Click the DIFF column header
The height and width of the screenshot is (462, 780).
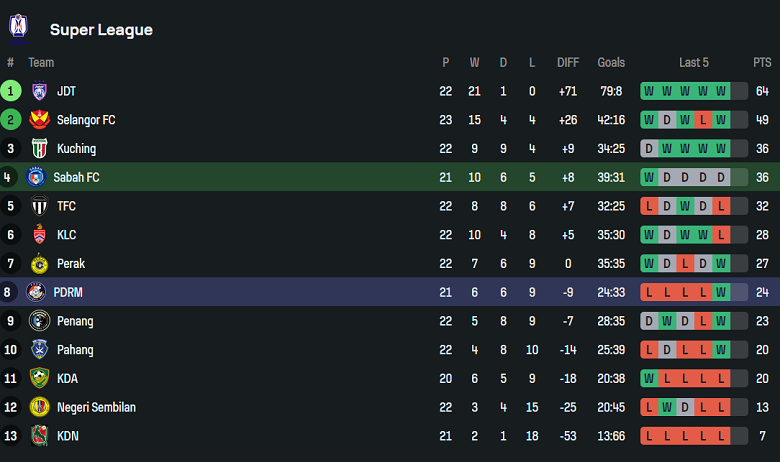(x=568, y=62)
